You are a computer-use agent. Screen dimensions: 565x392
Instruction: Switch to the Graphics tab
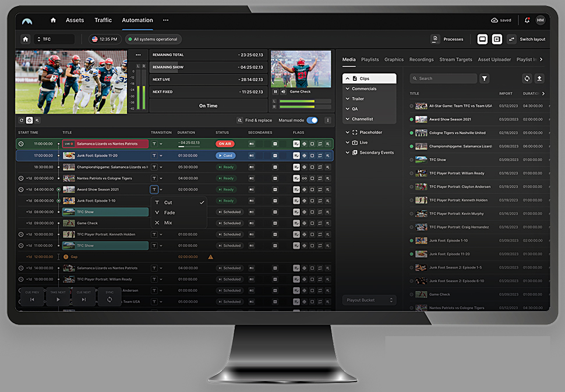(x=394, y=59)
